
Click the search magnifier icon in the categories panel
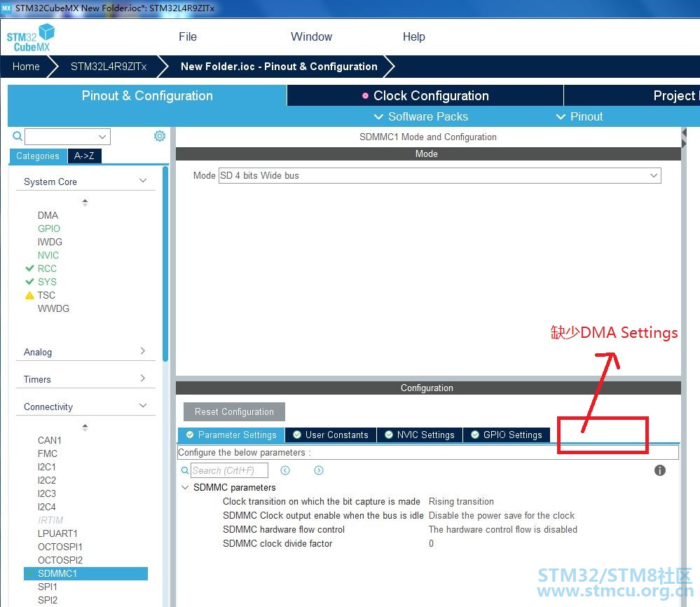(x=18, y=136)
